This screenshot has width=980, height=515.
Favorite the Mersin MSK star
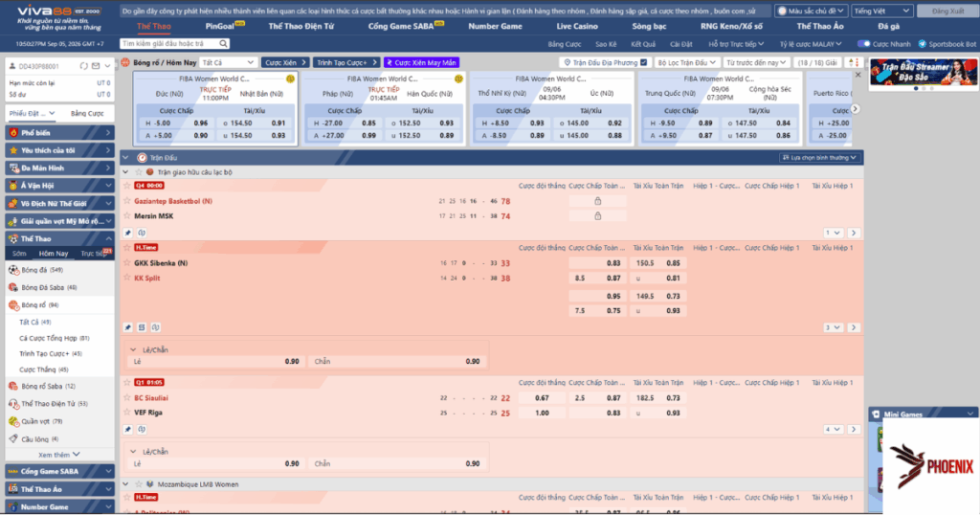[x=127, y=216]
